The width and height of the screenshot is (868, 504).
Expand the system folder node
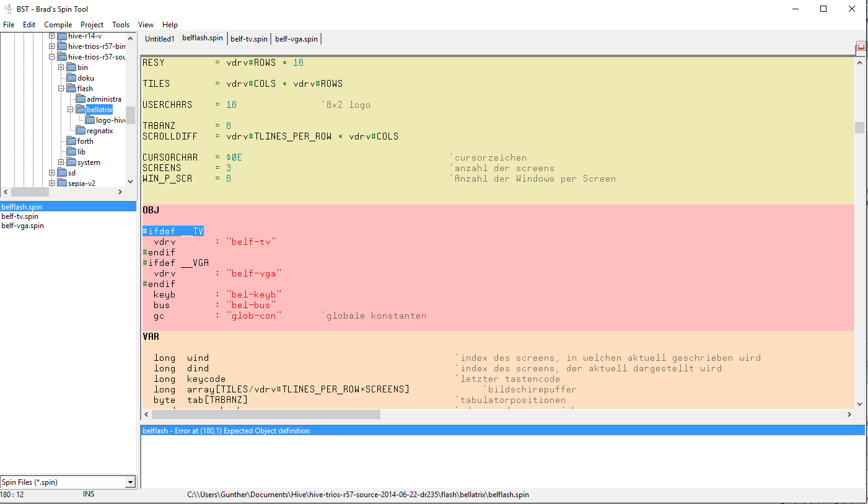pos(61,162)
